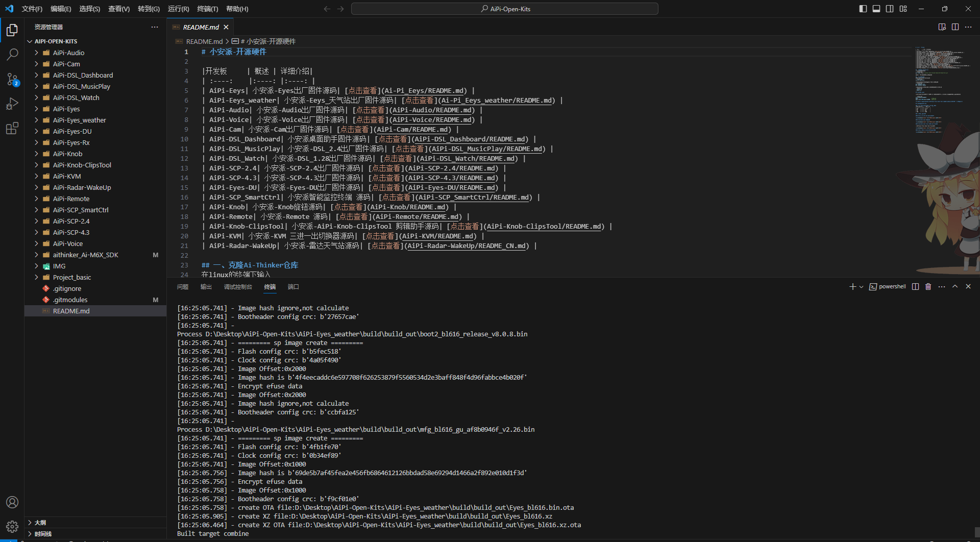This screenshot has height=542, width=980.
Task: Follow the AiPi-Audio/README.md link on line 7
Action: click(433, 110)
